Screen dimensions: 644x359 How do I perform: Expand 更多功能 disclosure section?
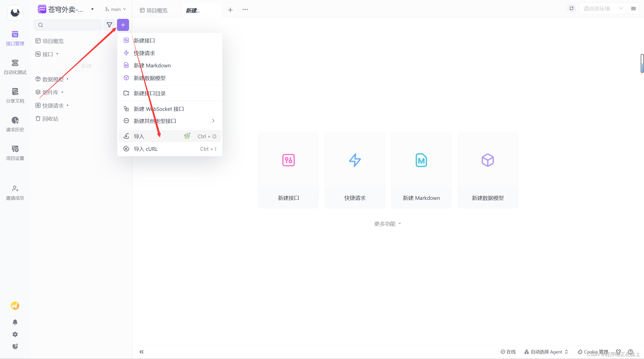[387, 223]
